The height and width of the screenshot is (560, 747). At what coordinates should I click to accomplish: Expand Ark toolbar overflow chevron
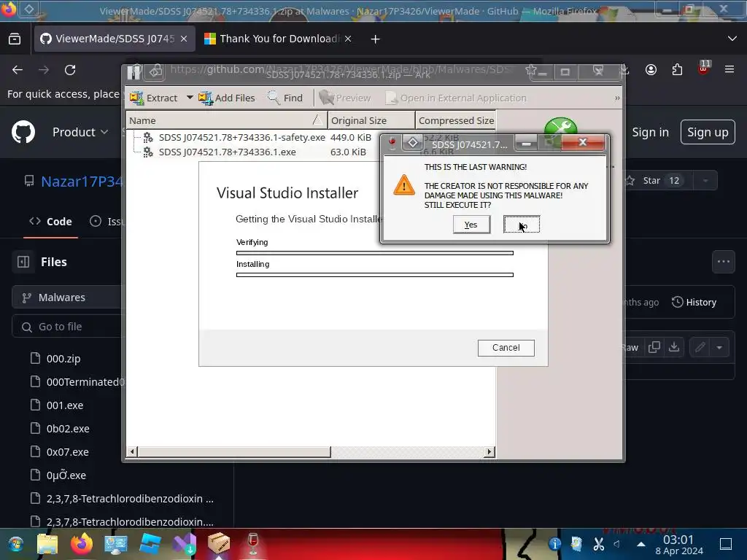(x=617, y=98)
